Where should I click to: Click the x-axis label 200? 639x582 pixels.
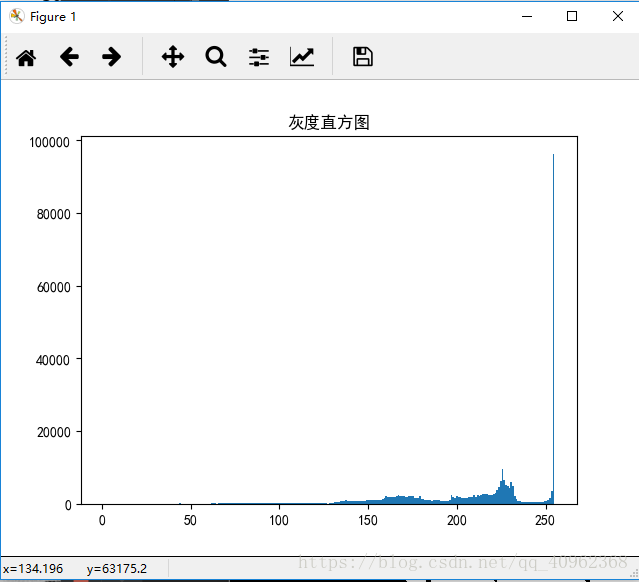457,520
